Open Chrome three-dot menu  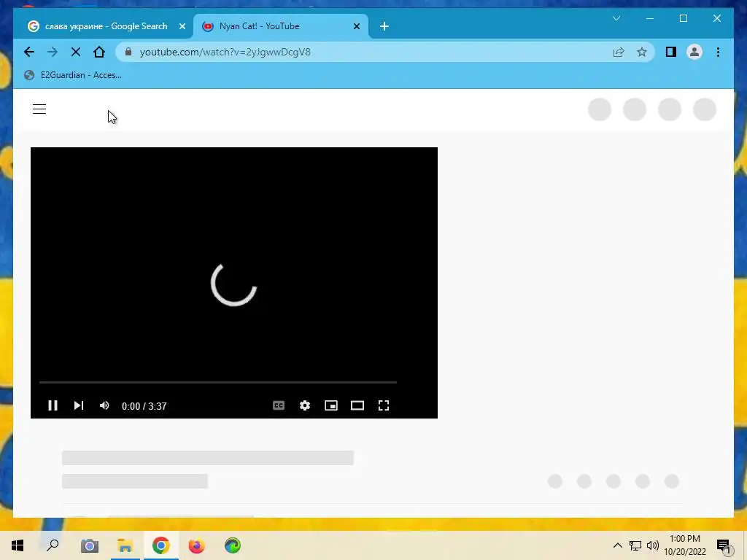click(x=718, y=52)
